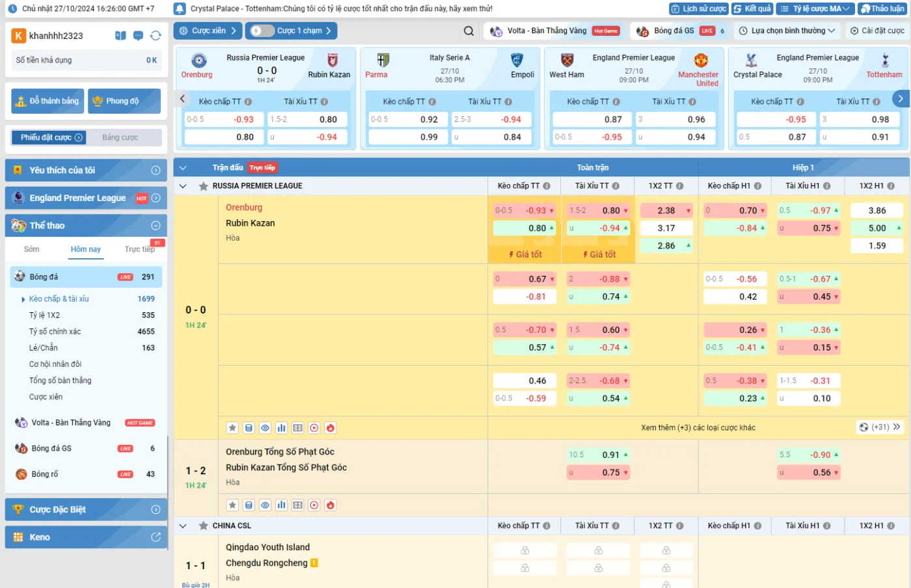Open Lựa chọn bình thường dropdown
This screenshot has height=588, width=911.
(787, 31)
